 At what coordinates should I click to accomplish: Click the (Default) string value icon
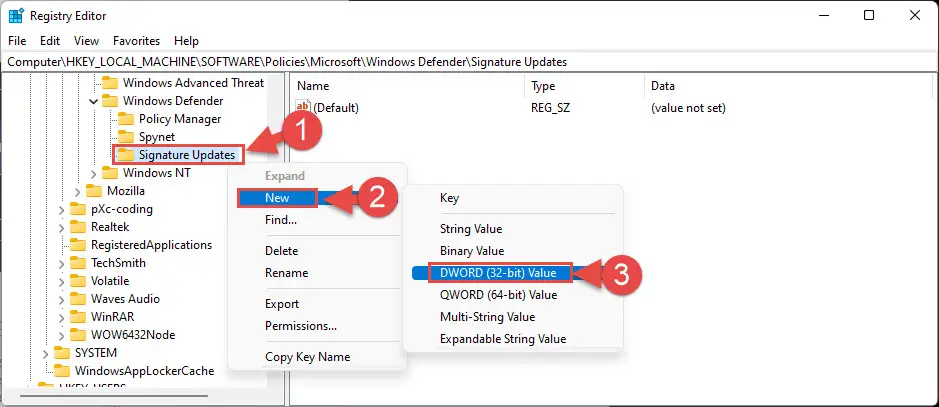305,107
